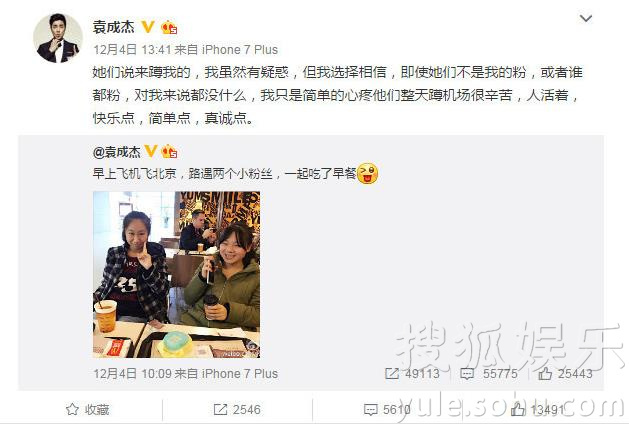Click the gold V verification badge beside the top username
Viewport: 629px width, 424px height.
148,27
